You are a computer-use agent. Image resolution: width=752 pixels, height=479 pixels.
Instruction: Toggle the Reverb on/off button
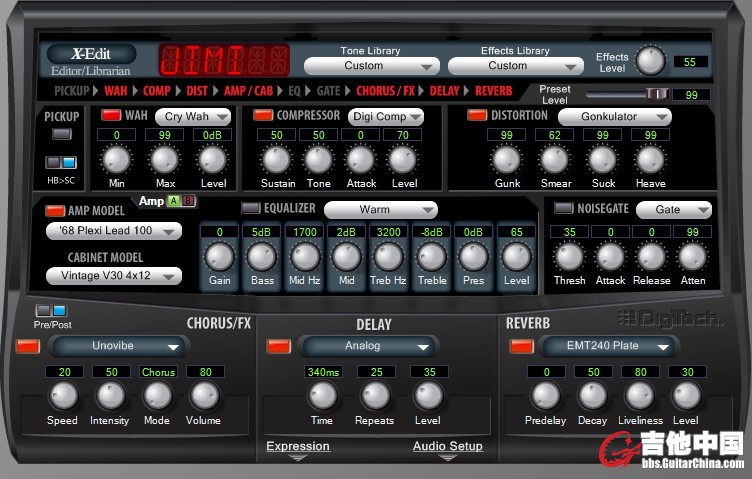coord(522,346)
